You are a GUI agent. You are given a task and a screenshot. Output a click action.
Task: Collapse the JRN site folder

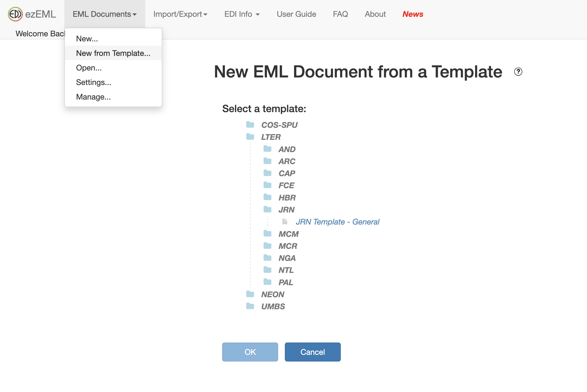click(287, 210)
